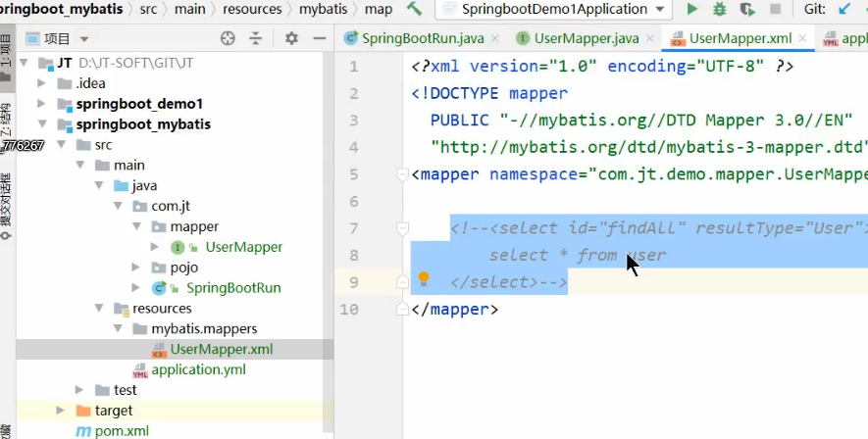Update project with Git blue arrow
868x439 pixels.
tap(844, 9)
